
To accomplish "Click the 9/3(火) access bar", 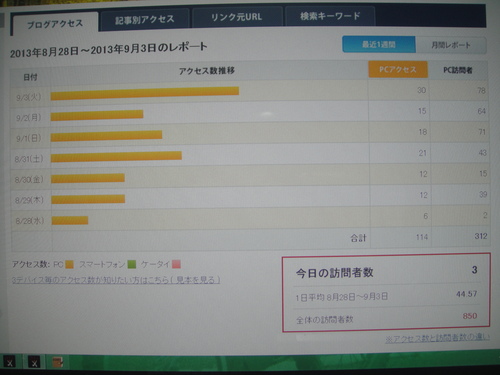I will [x=145, y=93].
